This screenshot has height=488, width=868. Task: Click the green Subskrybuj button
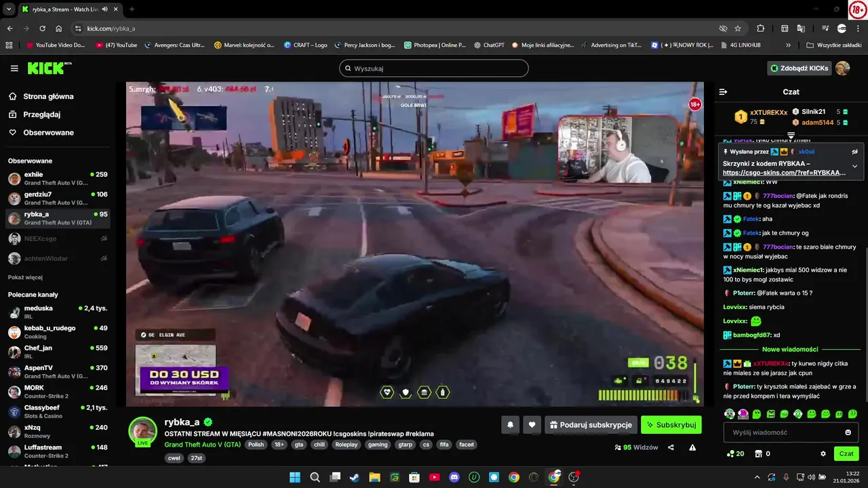(x=671, y=425)
